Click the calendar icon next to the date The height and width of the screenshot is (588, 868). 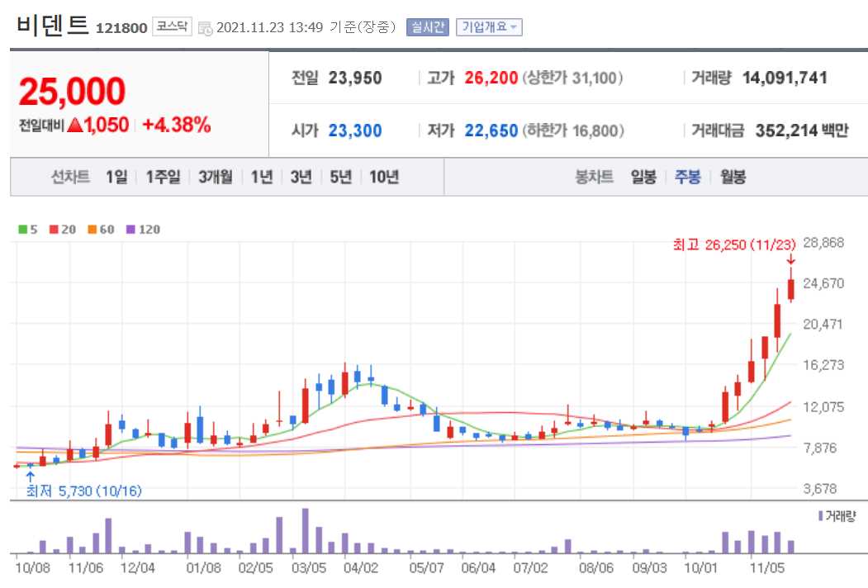pos(207,26)
